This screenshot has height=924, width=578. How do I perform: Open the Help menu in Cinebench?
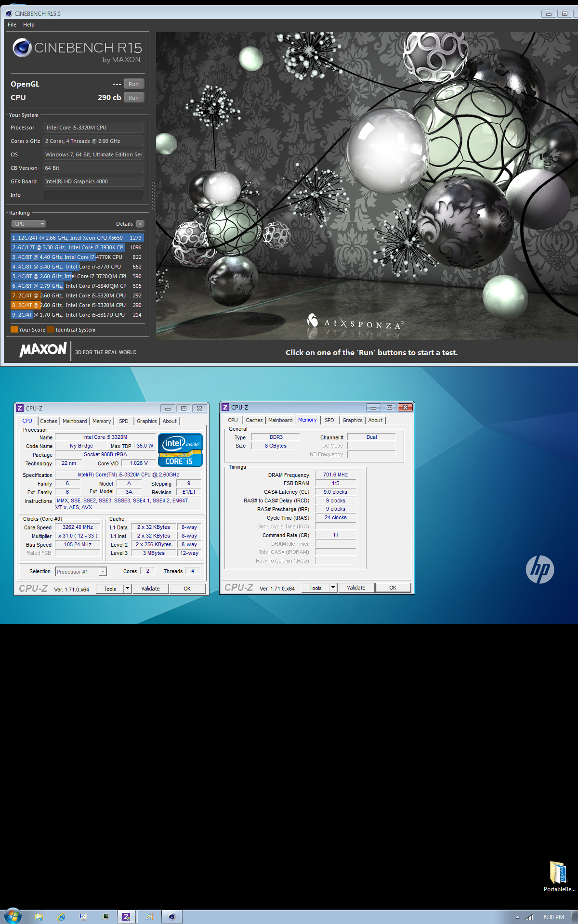click(x=29, y=25)
